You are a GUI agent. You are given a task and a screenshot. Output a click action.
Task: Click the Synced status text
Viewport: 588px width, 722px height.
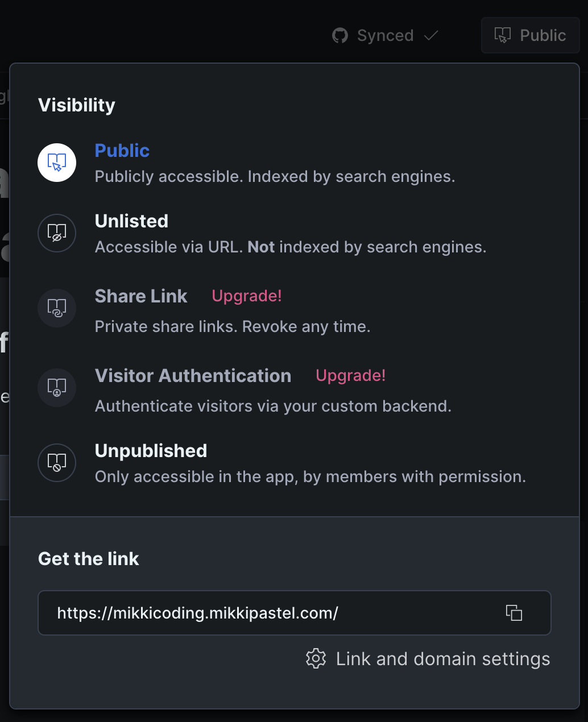pyautogui.click(x=385, y=36)
